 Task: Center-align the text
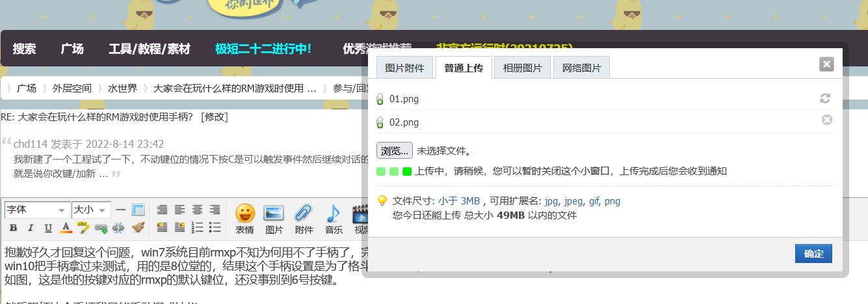click(197, 210)
